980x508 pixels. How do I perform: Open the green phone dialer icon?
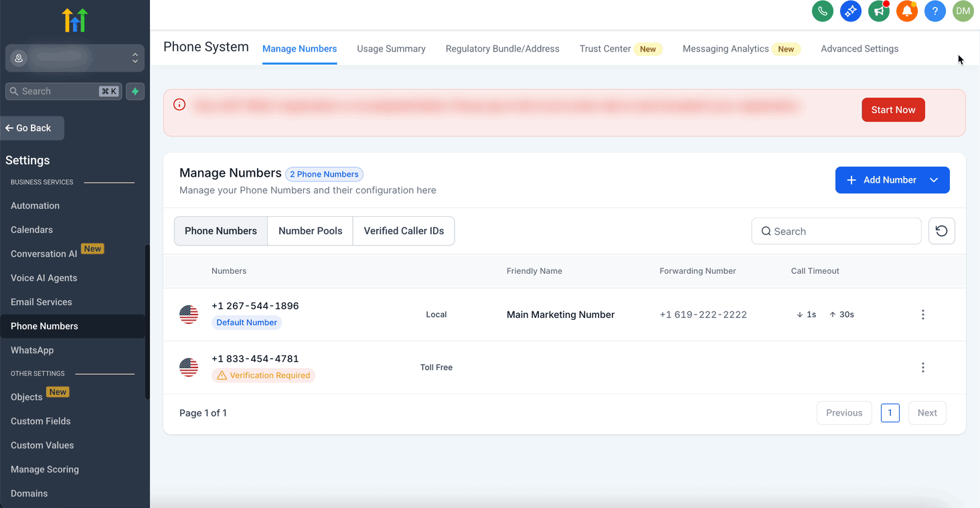[823, 11]
